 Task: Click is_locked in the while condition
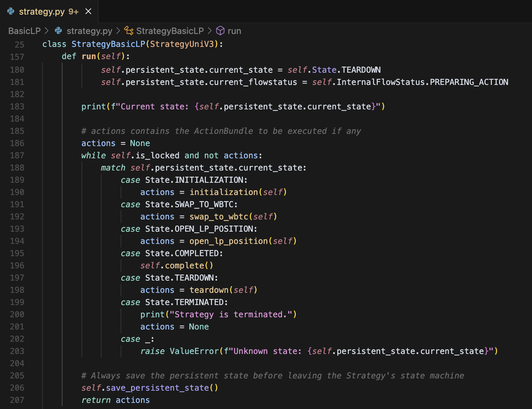coord(157,156)
